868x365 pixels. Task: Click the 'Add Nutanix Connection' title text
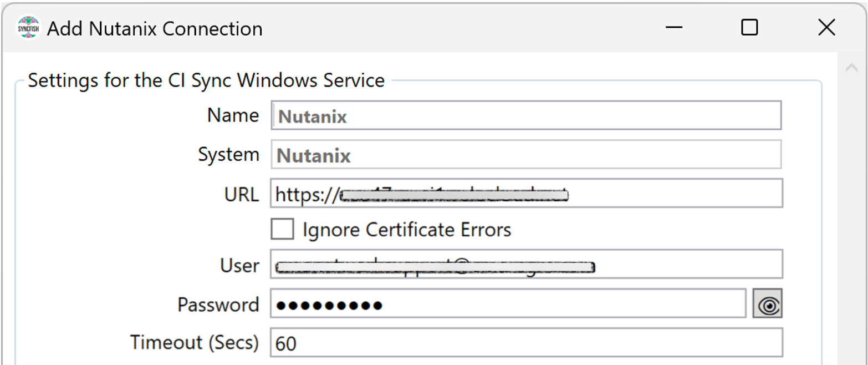(155, 28)
